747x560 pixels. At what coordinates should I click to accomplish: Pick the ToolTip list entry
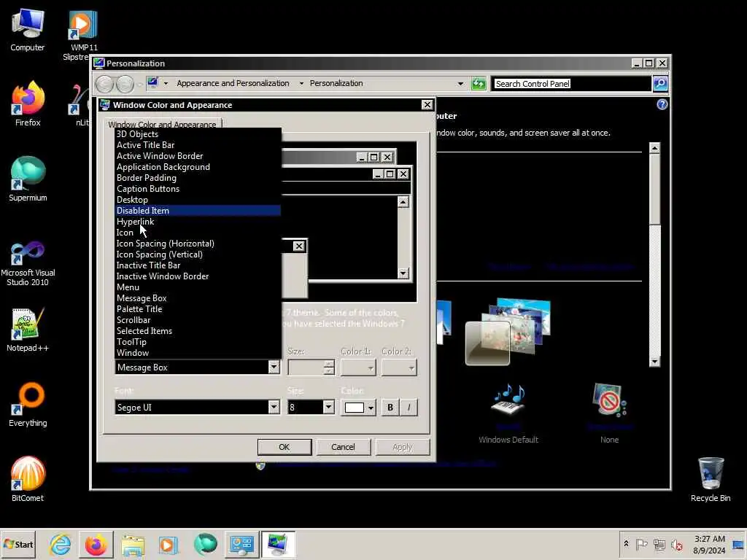pyautogui.click(x=198, y=343)
